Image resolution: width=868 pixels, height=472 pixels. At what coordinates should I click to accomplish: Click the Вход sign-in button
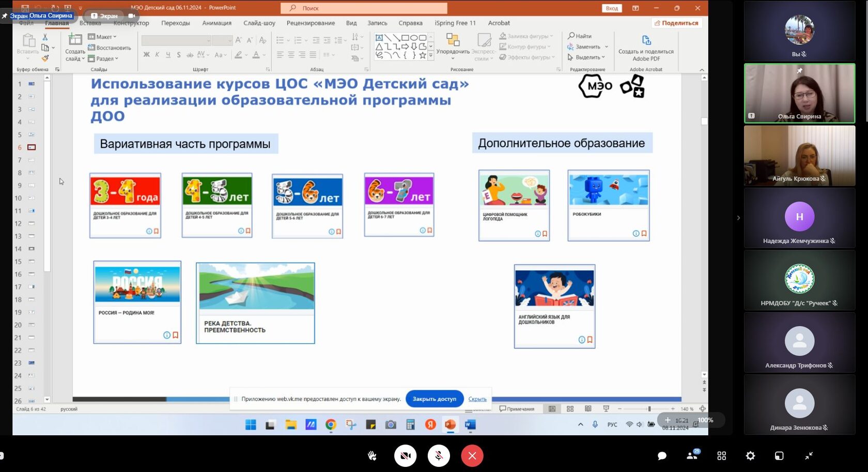612,8
